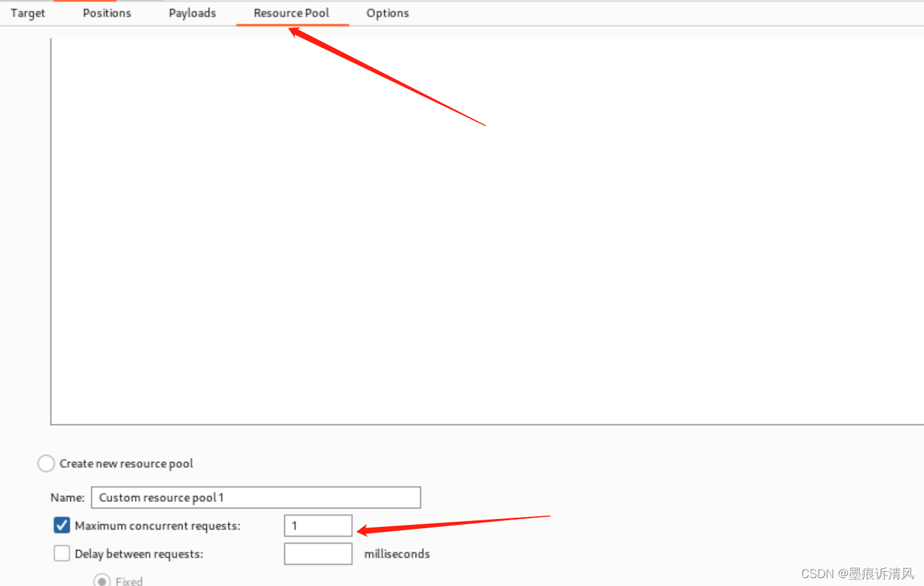Select the Create new resource pool radio button
This screenshot has height=586, width=924.
[x=46, y=463]
